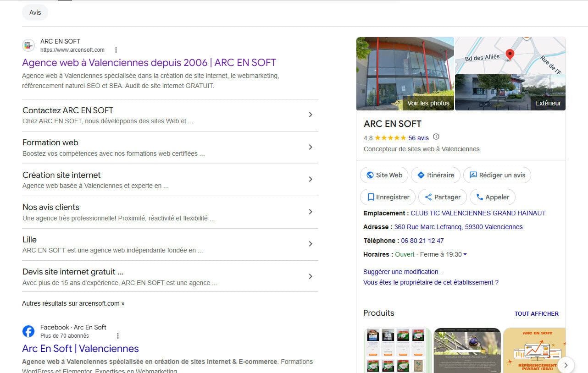Image resolution: width=588 pixels, height=373 pixels.
Task: Open the Arc En Soft | Valenciennes Facebook link
Action: [x=80, y=348]
